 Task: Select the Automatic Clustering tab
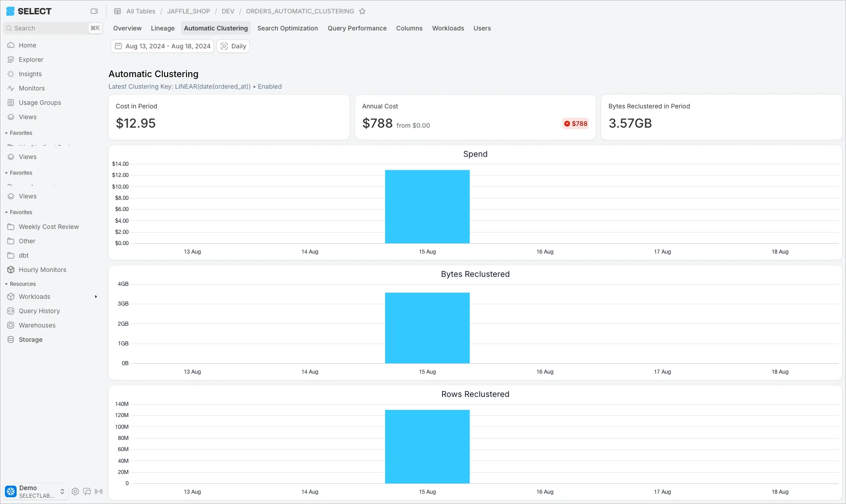(x=216, y=28)
